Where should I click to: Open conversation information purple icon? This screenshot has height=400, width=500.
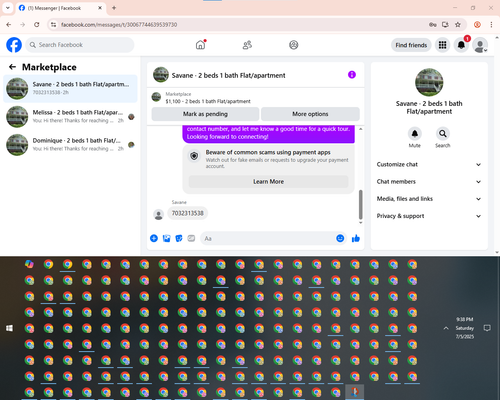tap(352, 75)
